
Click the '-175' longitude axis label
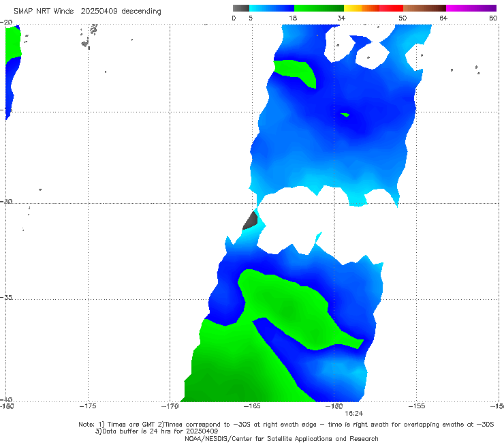(88, 406)
